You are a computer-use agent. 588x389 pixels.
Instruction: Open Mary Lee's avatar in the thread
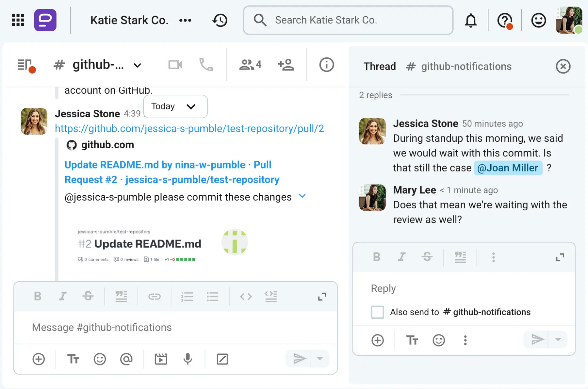(372, 197)
